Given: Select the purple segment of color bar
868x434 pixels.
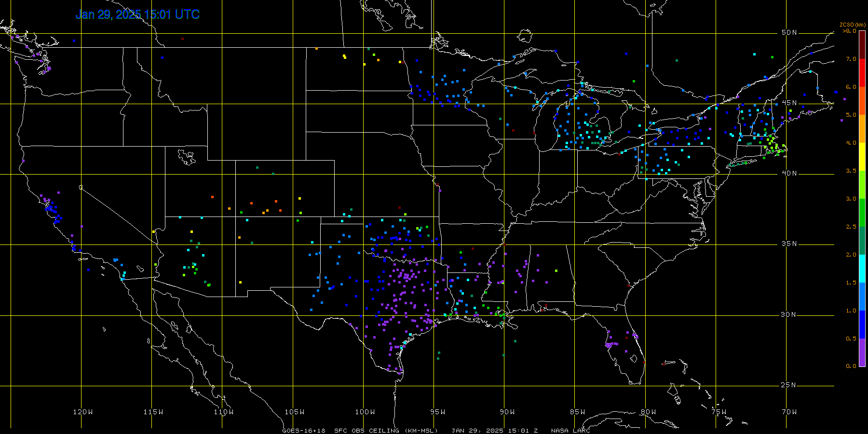Looking at the screenshot, I should [862, 353].
